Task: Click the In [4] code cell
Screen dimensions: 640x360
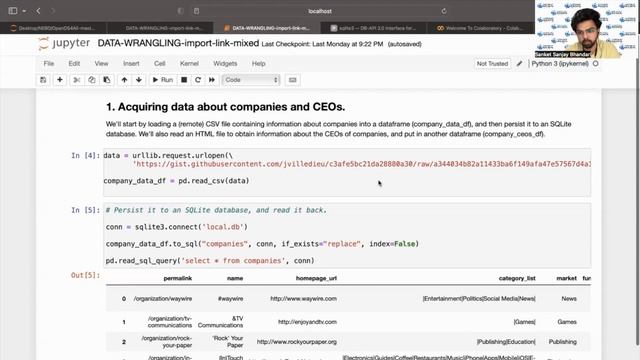Action: (347, 173)
